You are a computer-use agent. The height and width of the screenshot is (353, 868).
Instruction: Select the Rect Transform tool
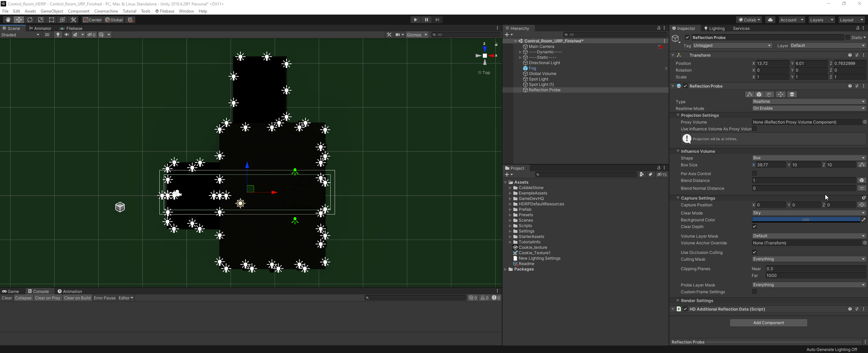click(51, 19)
